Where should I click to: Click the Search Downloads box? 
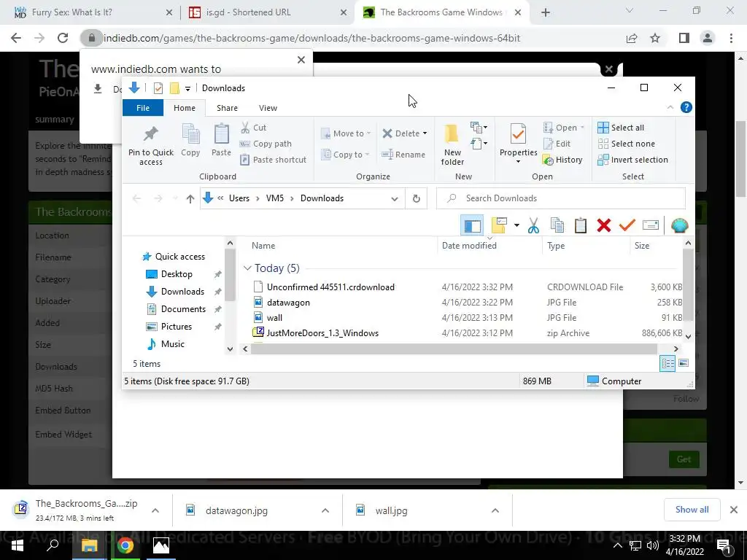[x=561, y=198]
